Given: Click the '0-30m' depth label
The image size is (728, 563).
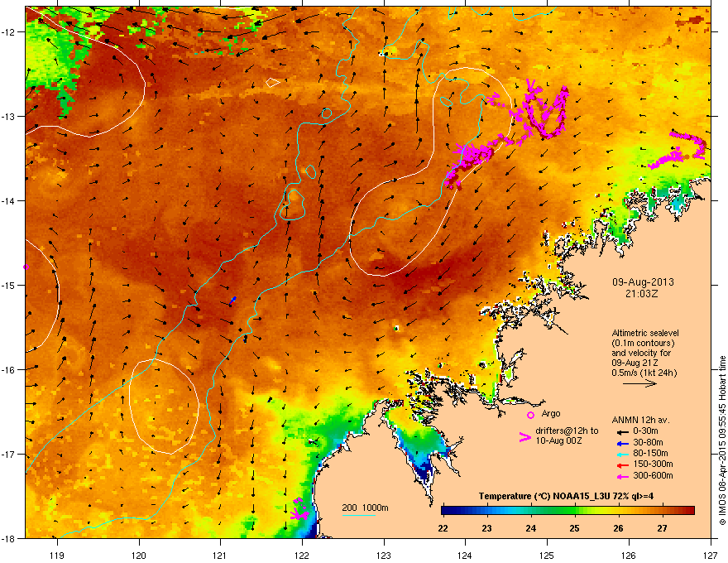Looking at the screenshot, I should 645,431.
